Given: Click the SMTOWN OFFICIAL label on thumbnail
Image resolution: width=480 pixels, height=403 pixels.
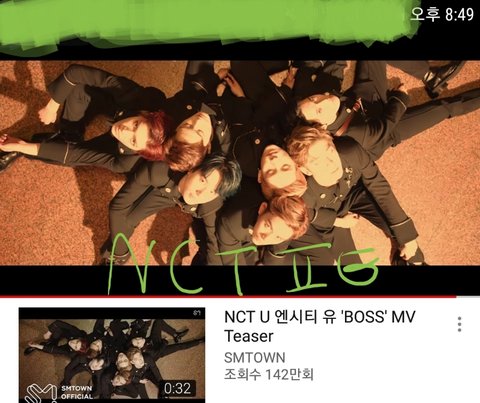Looking at the screenshot, I should (77, 392).
